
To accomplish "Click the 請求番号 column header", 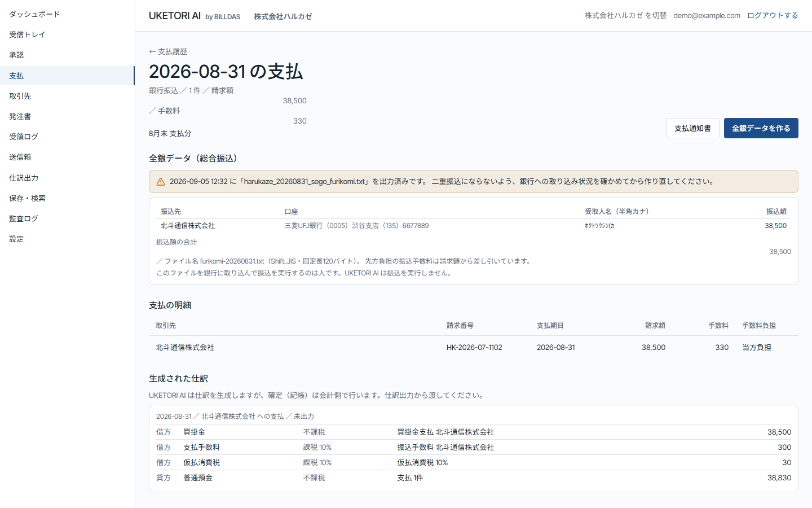I will (x=460, y=326).
